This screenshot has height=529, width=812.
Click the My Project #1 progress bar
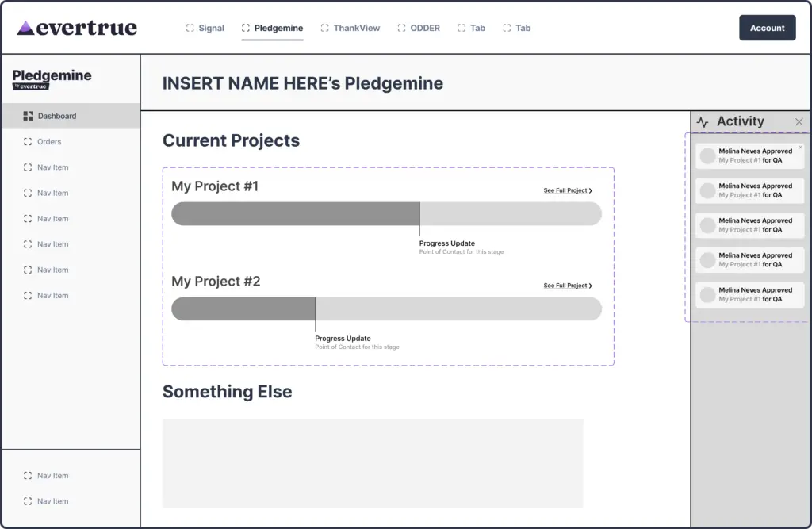point(386,213)
